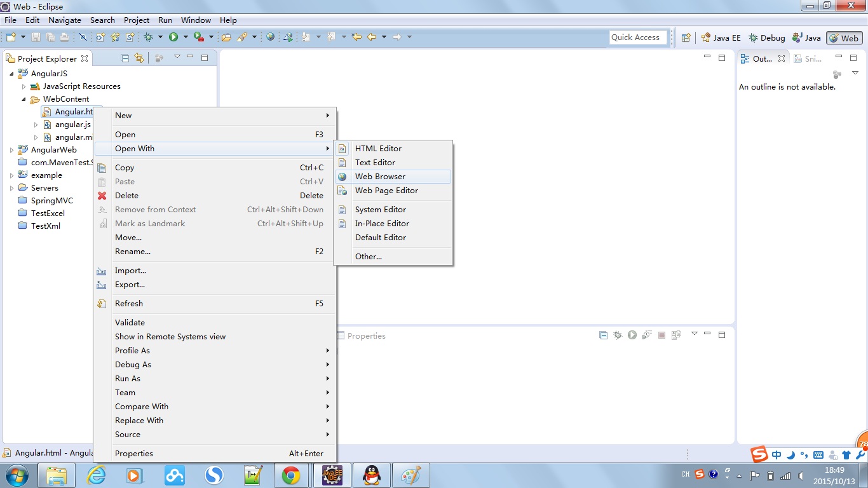Click the flashlight Search toolbar icon
The height and width of the screenshot is (488, 868).
coord(242,37)
